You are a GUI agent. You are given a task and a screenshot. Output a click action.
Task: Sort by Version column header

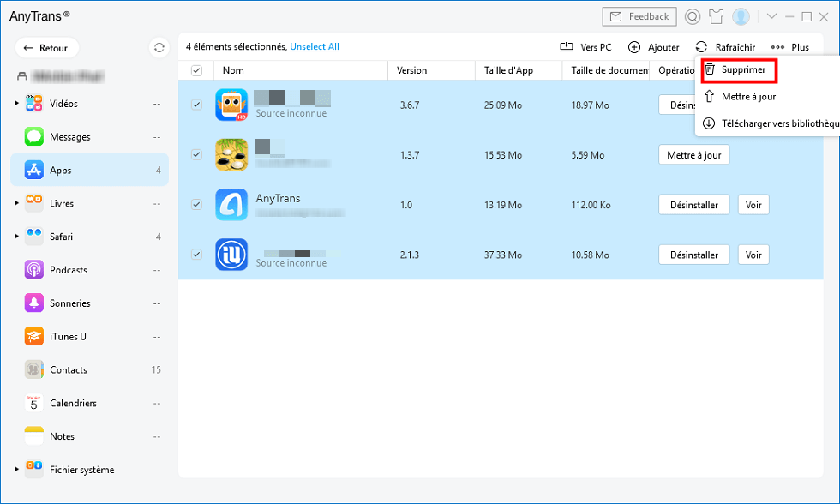(x=431, y=70)
